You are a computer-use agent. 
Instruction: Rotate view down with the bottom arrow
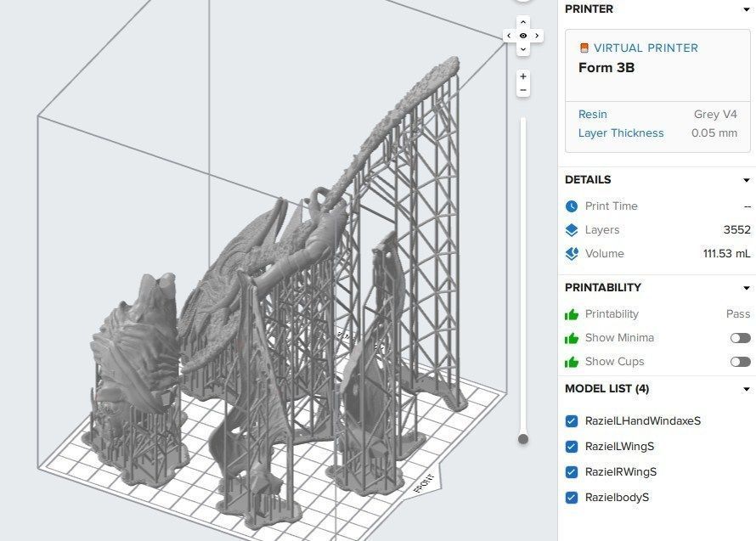point(523,49)
